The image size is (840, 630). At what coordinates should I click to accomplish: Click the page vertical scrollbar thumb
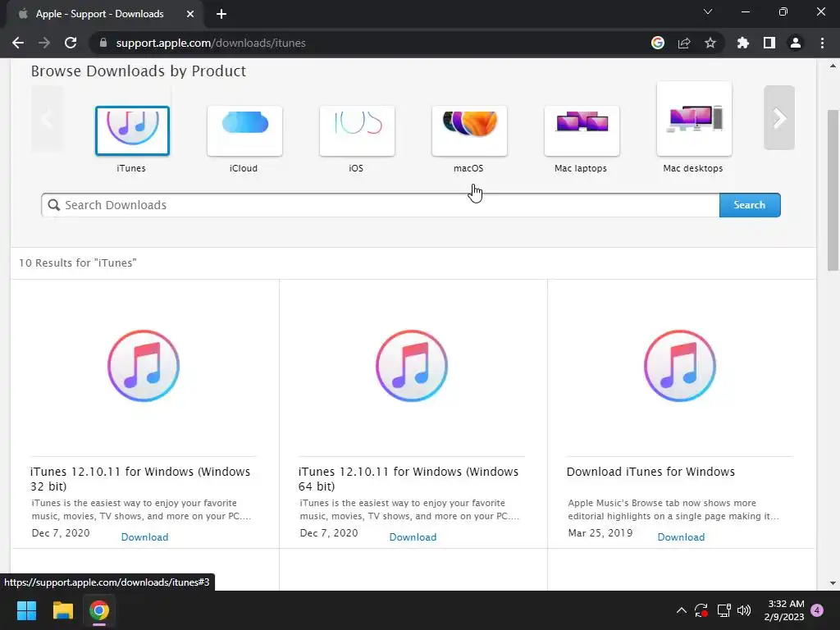pyautogui.click(x=833, y=190)
